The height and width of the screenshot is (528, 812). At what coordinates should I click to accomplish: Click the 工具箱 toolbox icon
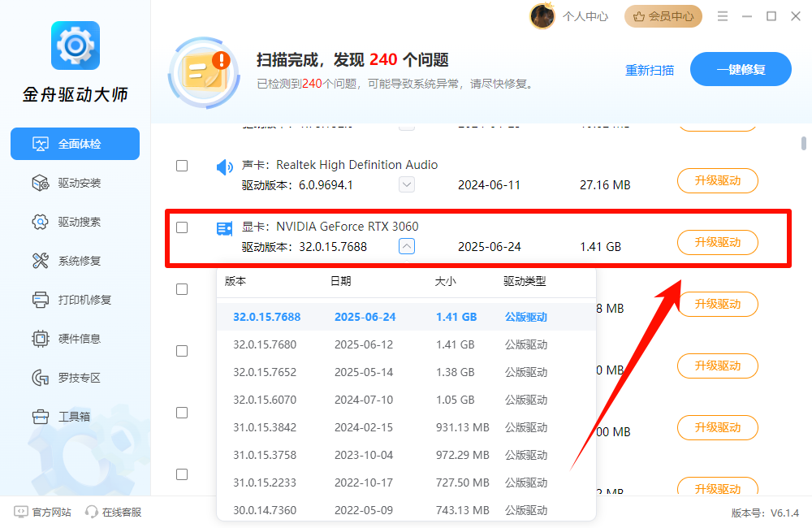point(41,417)
